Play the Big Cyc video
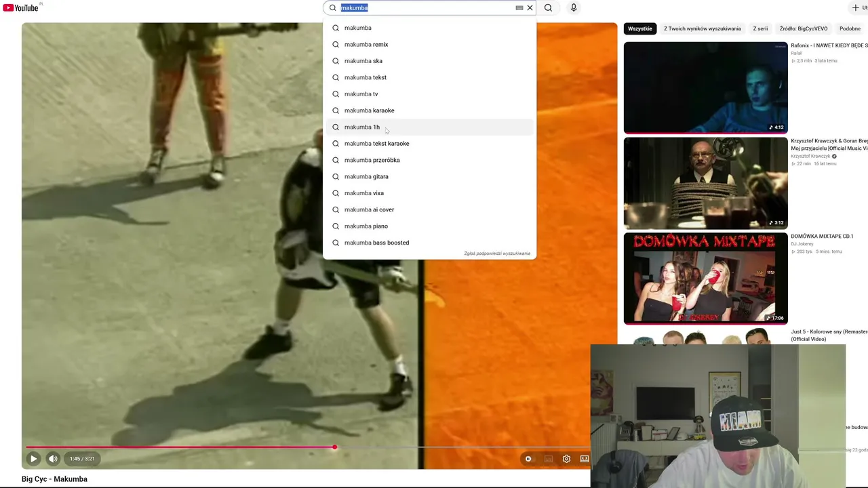This screenshot has width=868, height=488. (33, 459)
